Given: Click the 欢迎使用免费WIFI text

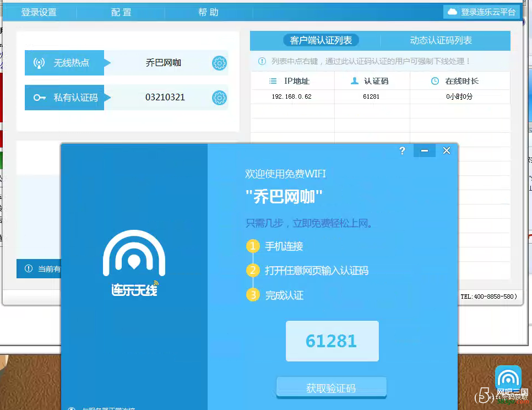Looking at the screenshot, I should coord(285,174).
